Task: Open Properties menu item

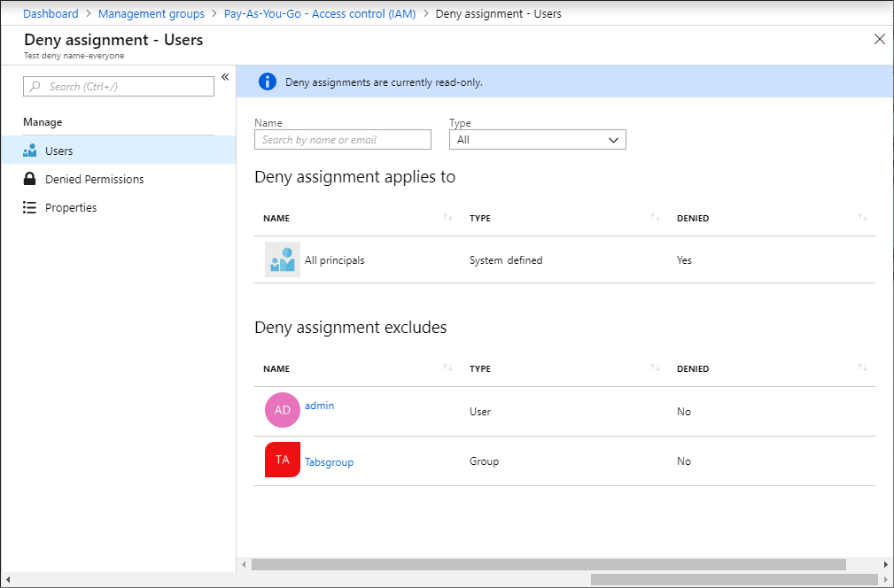Action: pos(71,207)
